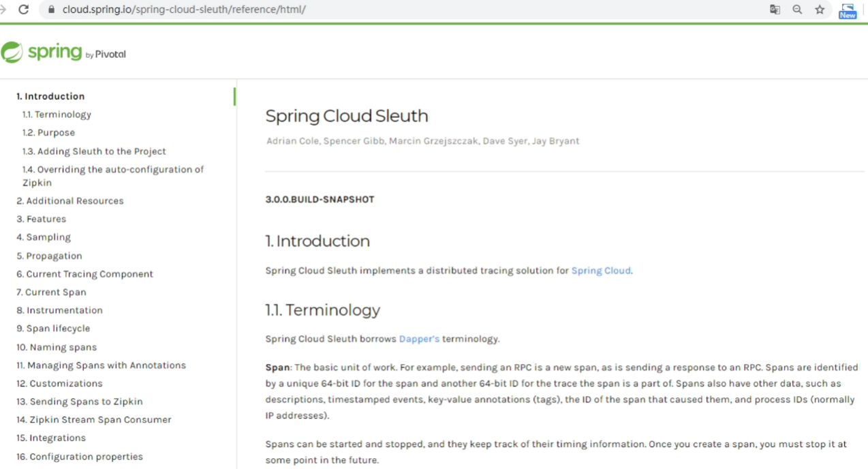Go to 9. Span lifecycle

coord(53,329)
